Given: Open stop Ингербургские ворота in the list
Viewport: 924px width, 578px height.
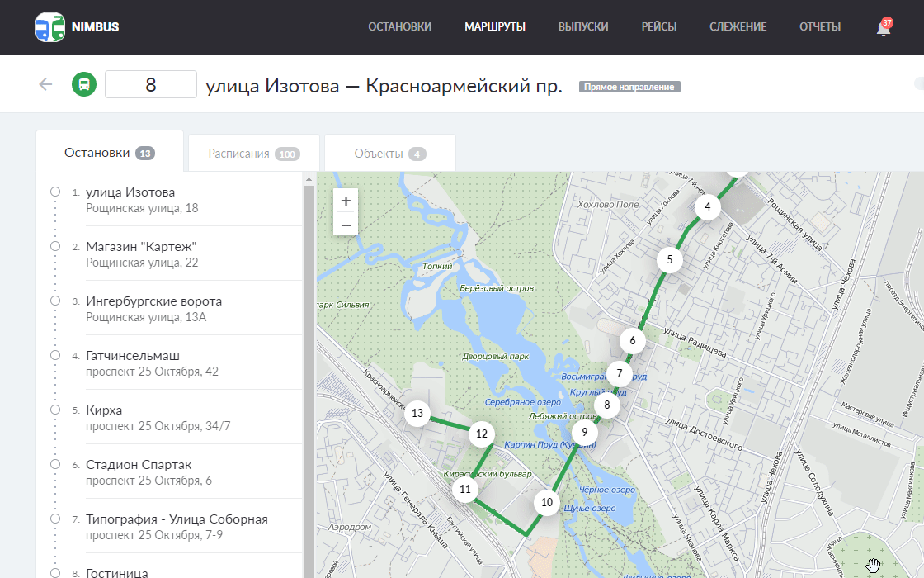Looking at the screenshot, I should click(153, 301).
